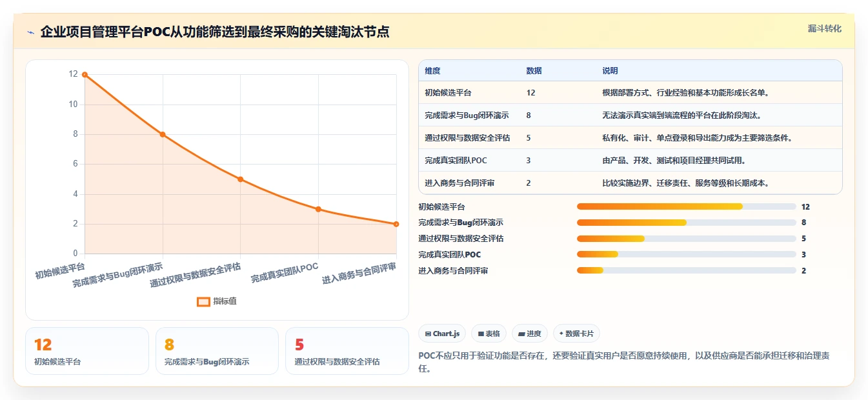Click the 数据卡片 tag chip

pos(576,334)
